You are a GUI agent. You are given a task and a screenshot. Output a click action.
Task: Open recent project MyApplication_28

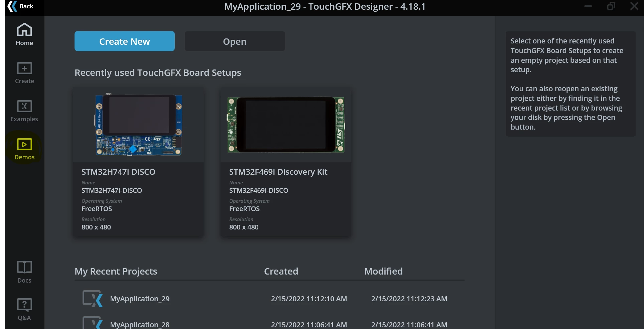(x=140, y=324)
